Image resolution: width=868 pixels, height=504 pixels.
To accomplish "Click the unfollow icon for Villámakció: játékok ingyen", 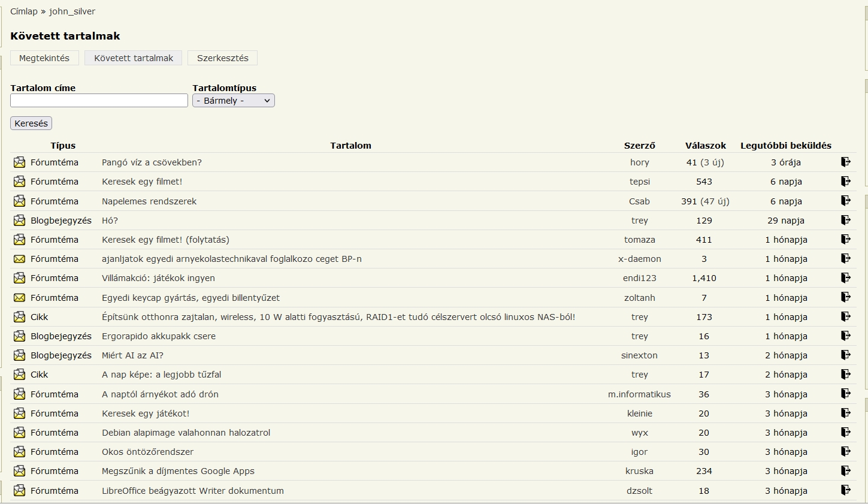I will click(x=846, y=277).
